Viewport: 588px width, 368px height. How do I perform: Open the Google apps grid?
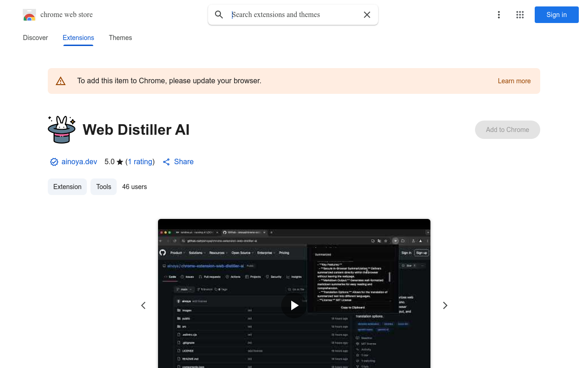click(x=520, y=15)
